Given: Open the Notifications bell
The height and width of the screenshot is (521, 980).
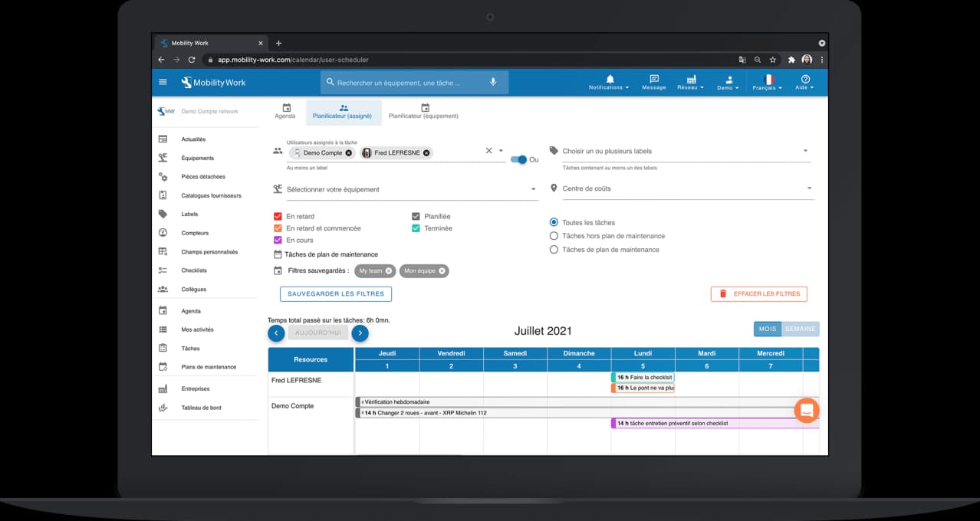Looking at the screenshot, I should click(610, 82).
